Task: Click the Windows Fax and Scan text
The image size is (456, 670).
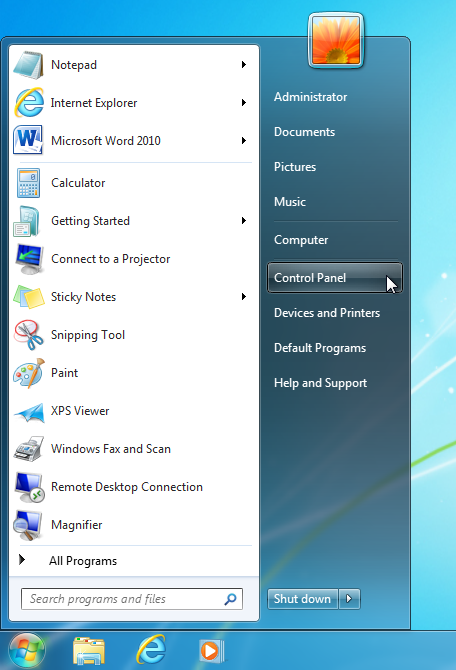Action: point(111,449)
